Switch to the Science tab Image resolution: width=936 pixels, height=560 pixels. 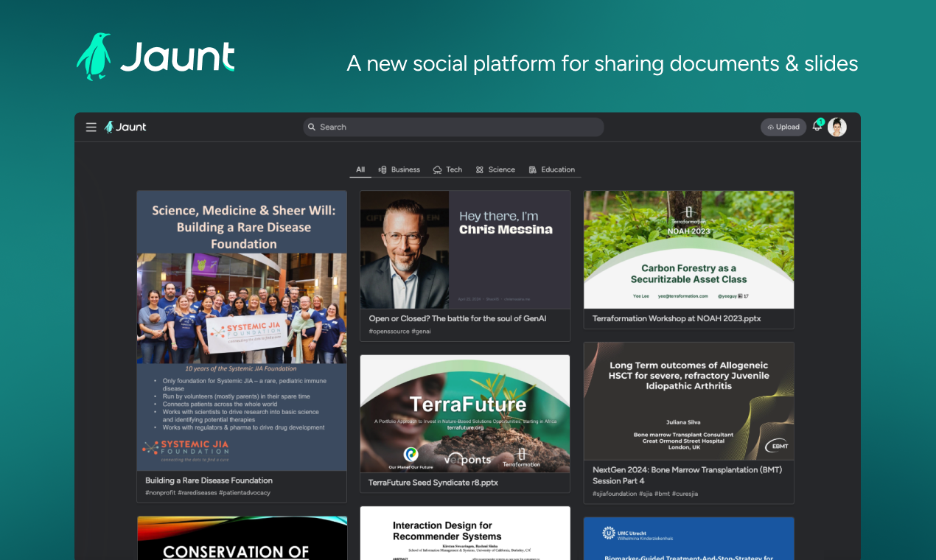(495, 169)
